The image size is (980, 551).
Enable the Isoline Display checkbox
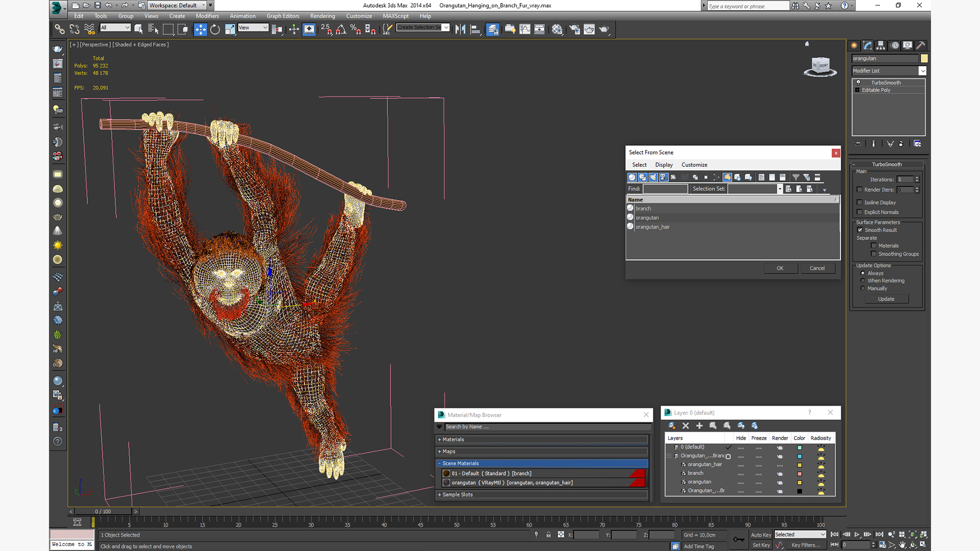860,202
